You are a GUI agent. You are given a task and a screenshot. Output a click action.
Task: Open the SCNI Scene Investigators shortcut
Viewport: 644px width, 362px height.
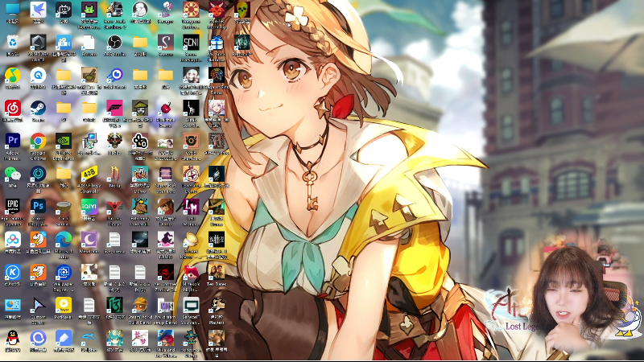[191, 43]
